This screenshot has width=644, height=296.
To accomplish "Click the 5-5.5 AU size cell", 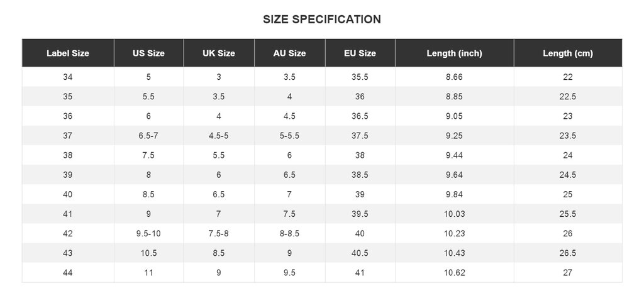I will coord(289,136).
